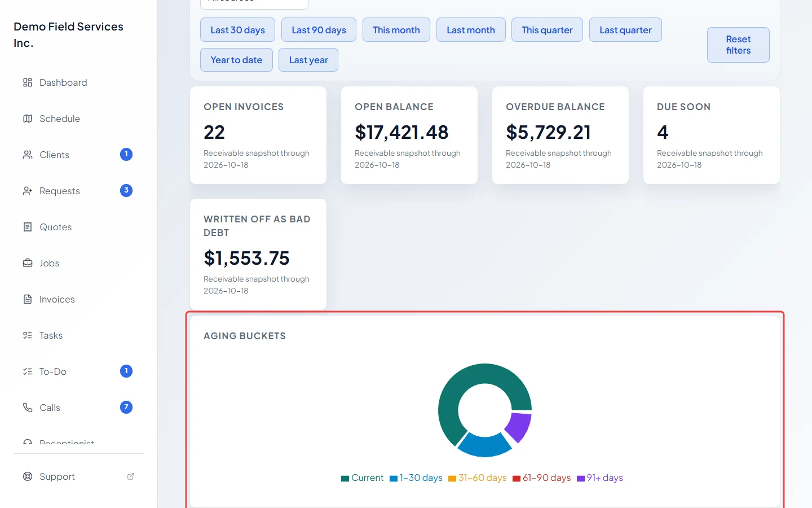Go to the Calls page
Image resolution: width=812 pixels, height=508 pixels.
[x=79, y=408]
